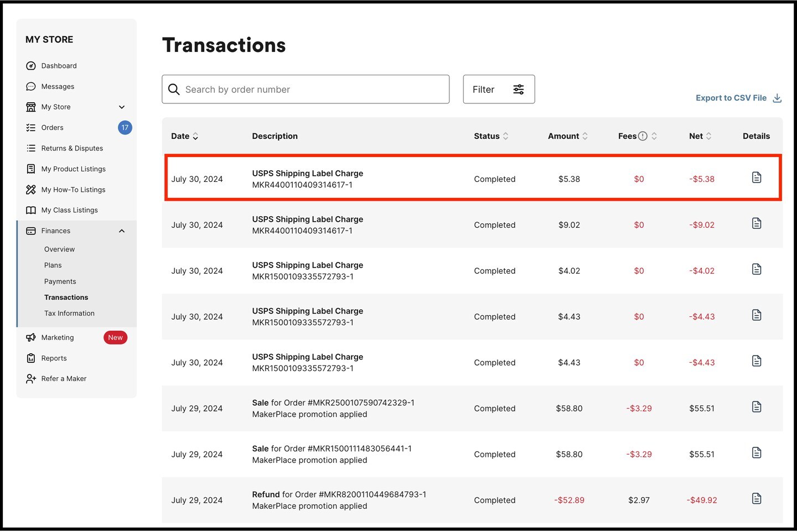Click the search magnifier icon
797x532 pixels.
(x=174, y=89)
